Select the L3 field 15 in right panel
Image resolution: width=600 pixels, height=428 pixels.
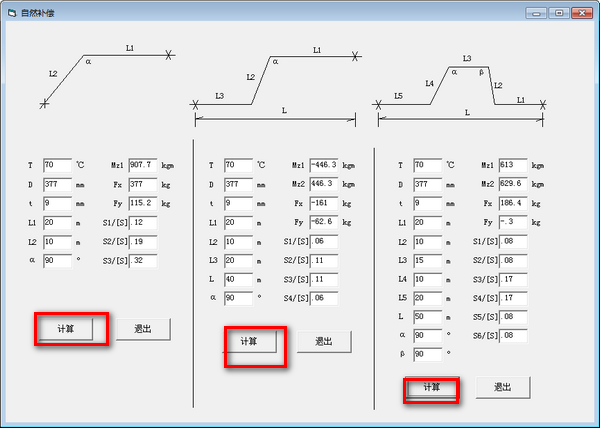click(428, 261)
